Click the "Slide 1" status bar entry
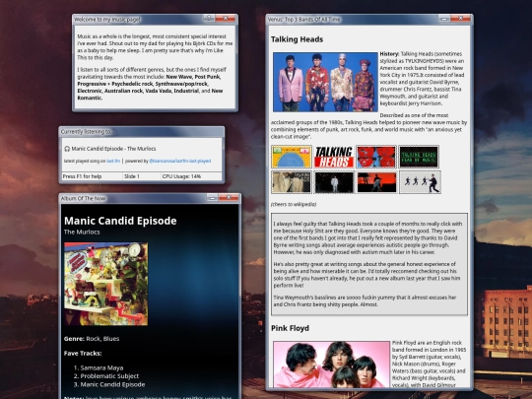 142,176
